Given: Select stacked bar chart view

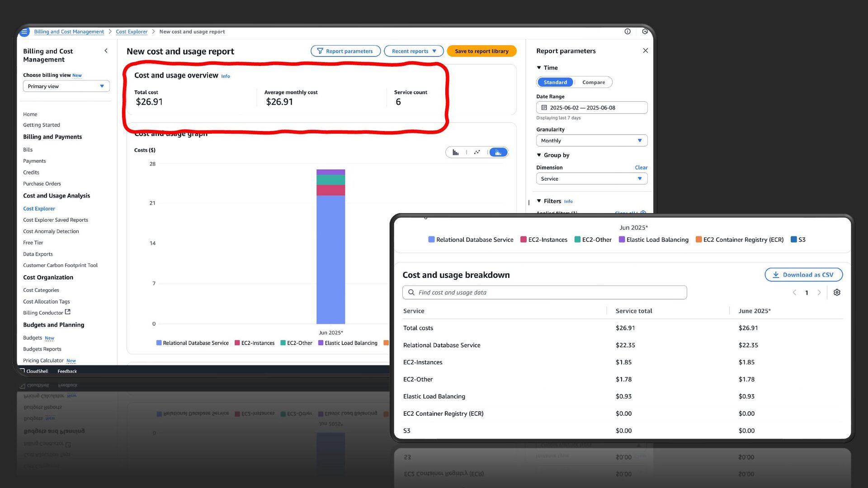Looking at the screenshot, I should point(498,152).
